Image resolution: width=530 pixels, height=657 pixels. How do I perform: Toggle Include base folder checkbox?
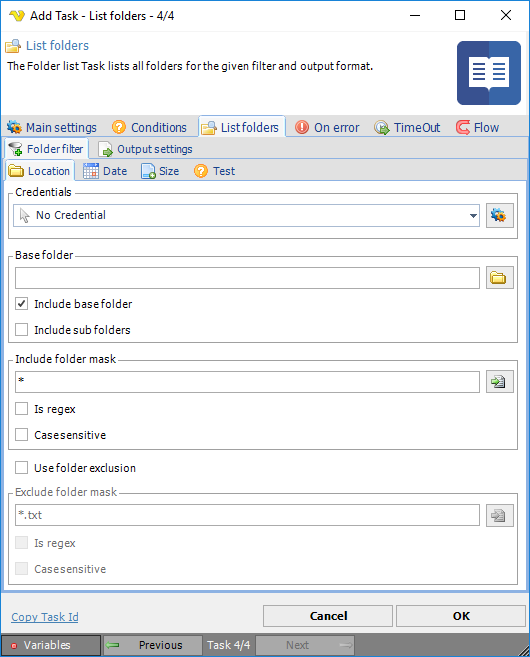21,304
